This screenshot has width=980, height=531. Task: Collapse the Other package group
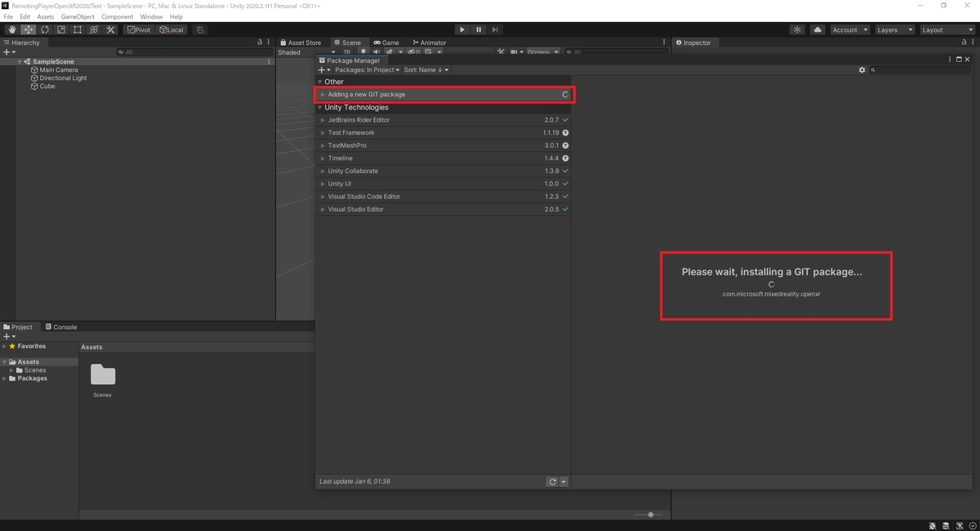(x=320, y=82)
